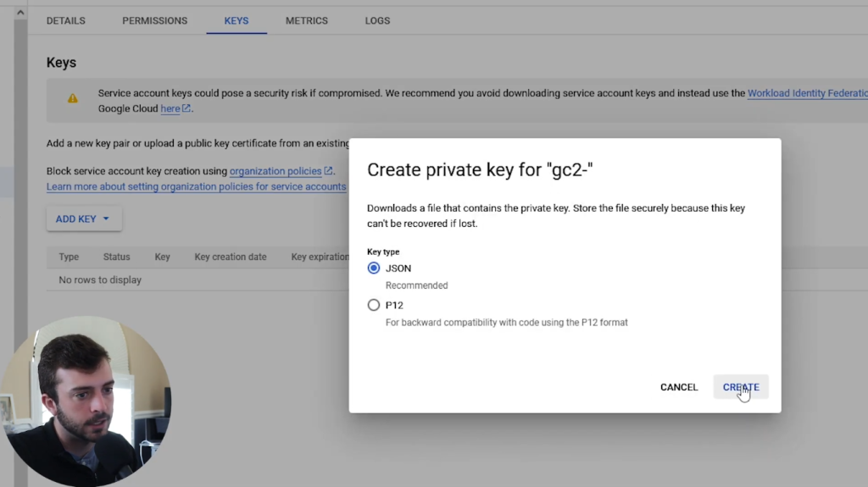Open link about setting organization policies

click(196, 186)
